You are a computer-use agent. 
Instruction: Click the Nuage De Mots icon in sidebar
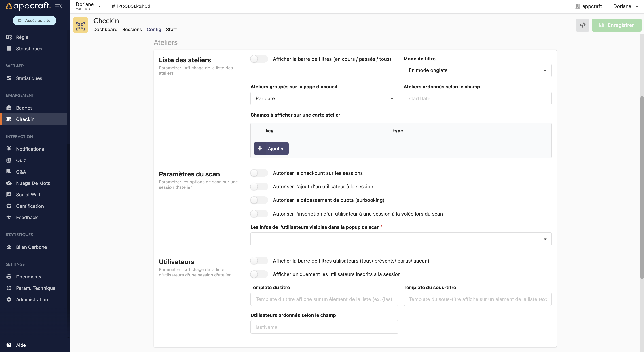[x=9, y=183]
